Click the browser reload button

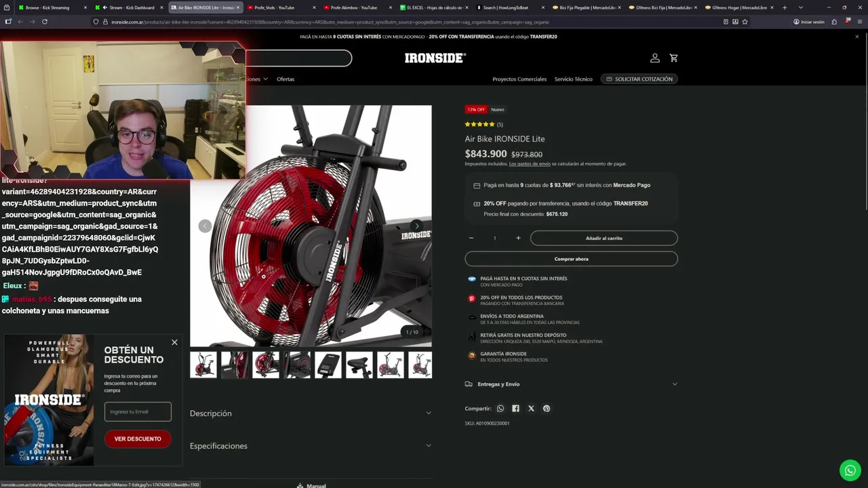[x=45, y=22]
